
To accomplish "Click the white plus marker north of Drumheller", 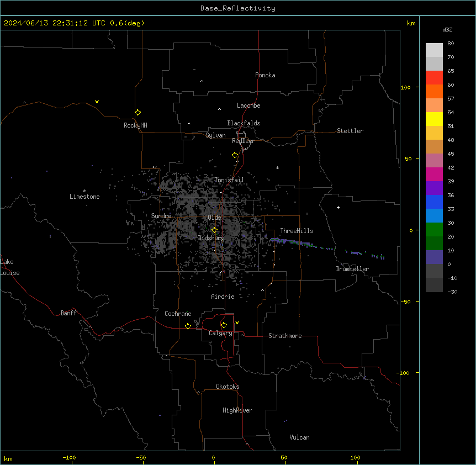I will (338, 207).
